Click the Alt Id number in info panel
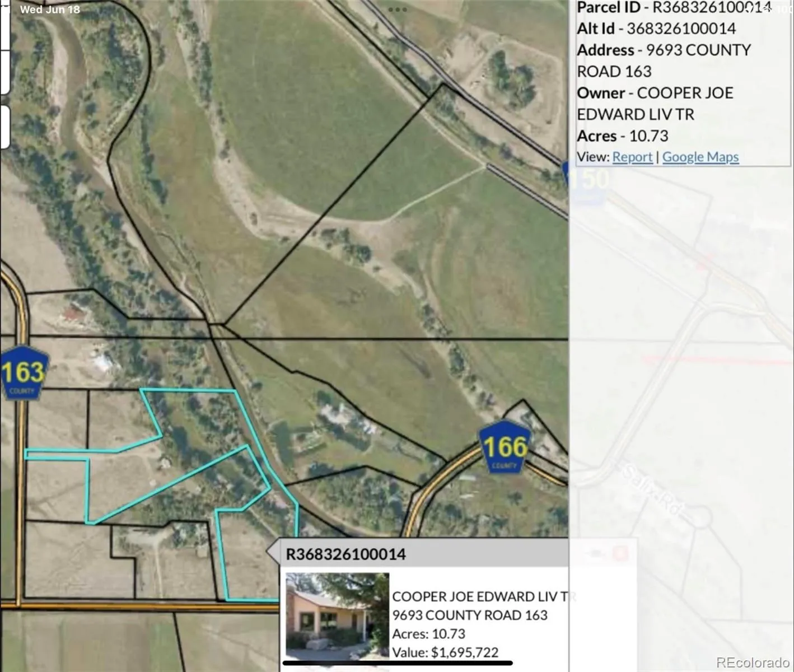 680,29
